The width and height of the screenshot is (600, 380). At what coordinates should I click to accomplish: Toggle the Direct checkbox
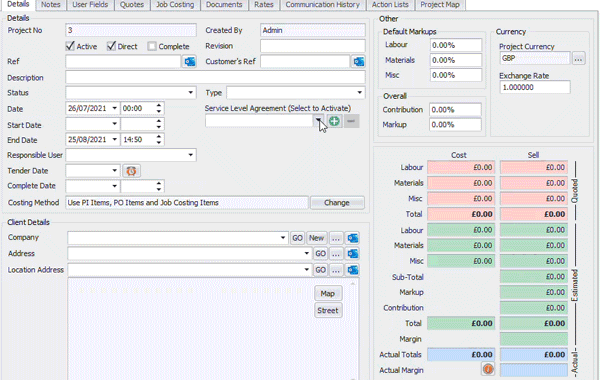(111, 46)
